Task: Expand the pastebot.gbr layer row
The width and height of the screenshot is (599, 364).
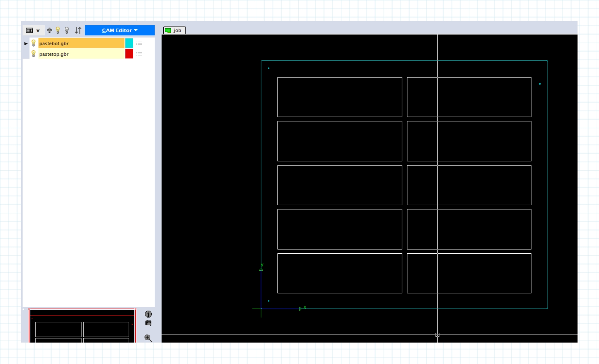Action: coord(26,44)
